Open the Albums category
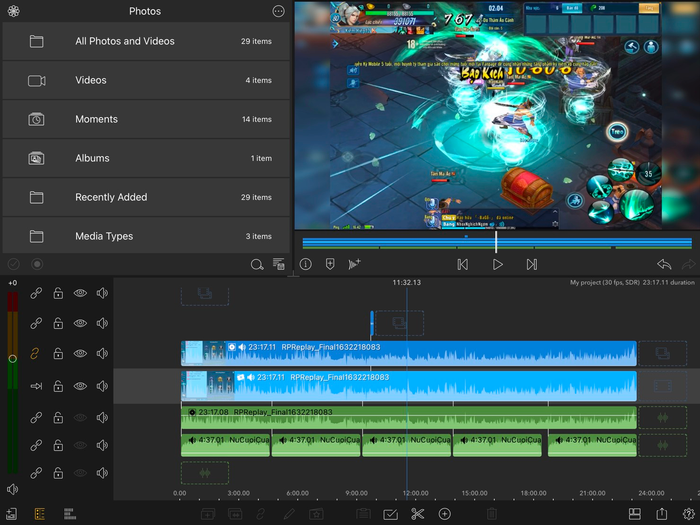Viewport: 700px width, 525px height. click(146, 158)
